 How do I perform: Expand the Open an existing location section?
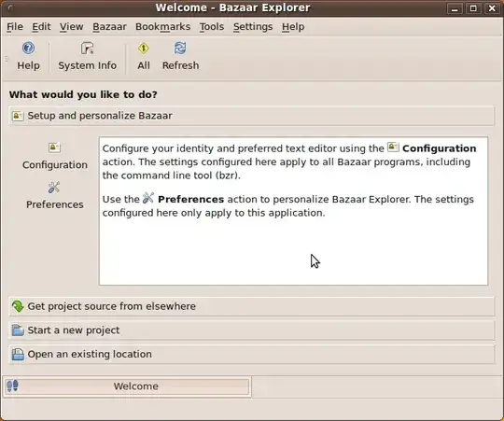(x=252, y=354)
